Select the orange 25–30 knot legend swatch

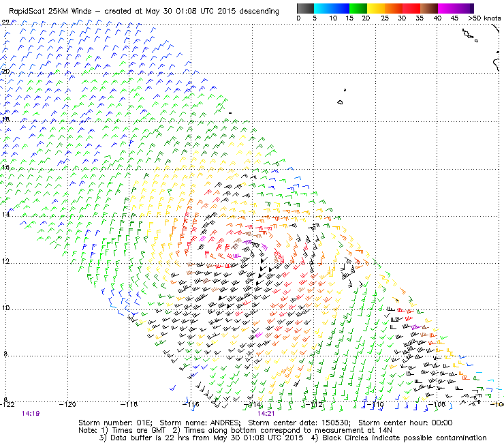pyautogui.click(x=394, y=8)
